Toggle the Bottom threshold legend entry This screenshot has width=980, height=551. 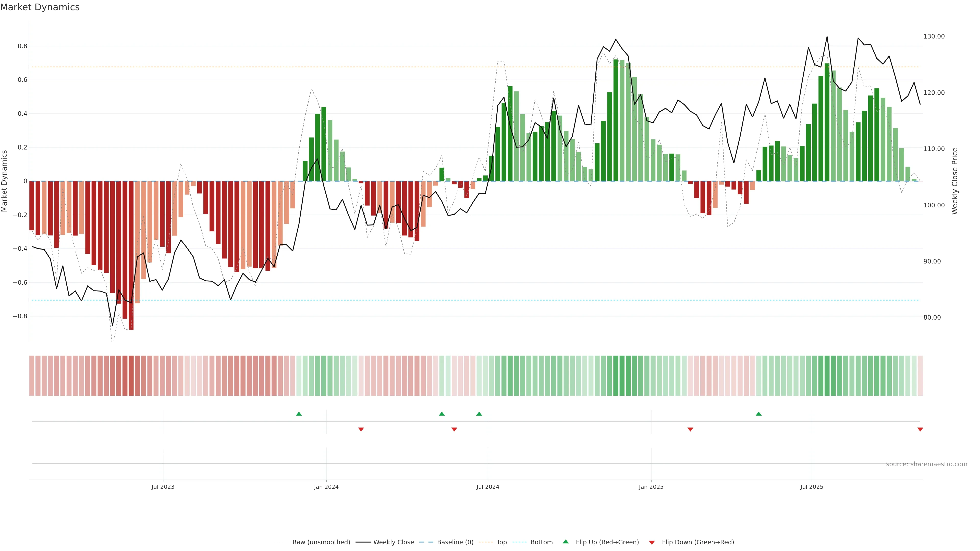click(541, 542)
